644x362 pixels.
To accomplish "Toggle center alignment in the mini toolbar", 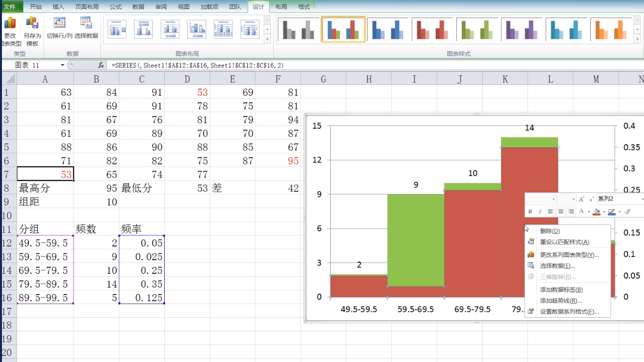I will 560,212.
